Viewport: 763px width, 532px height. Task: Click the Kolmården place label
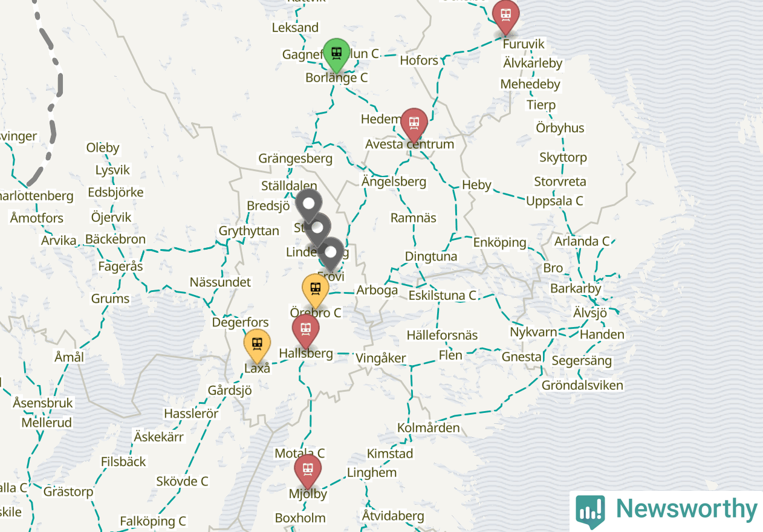[x=429, y=428]
